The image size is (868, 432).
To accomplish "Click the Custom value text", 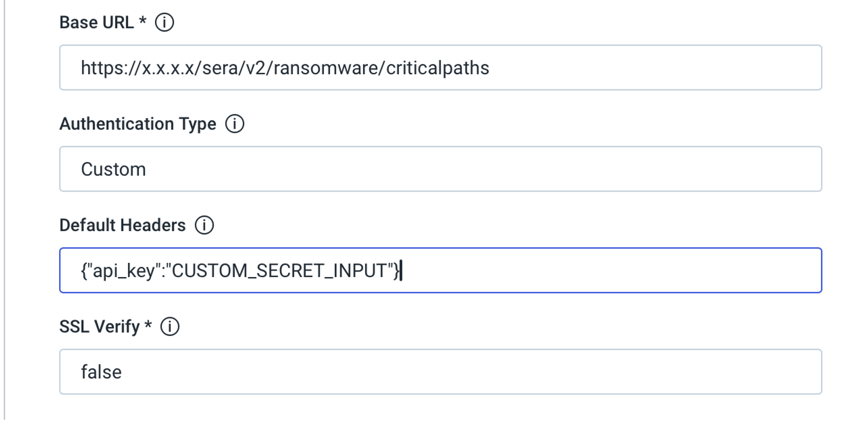I will pos(113,169).
